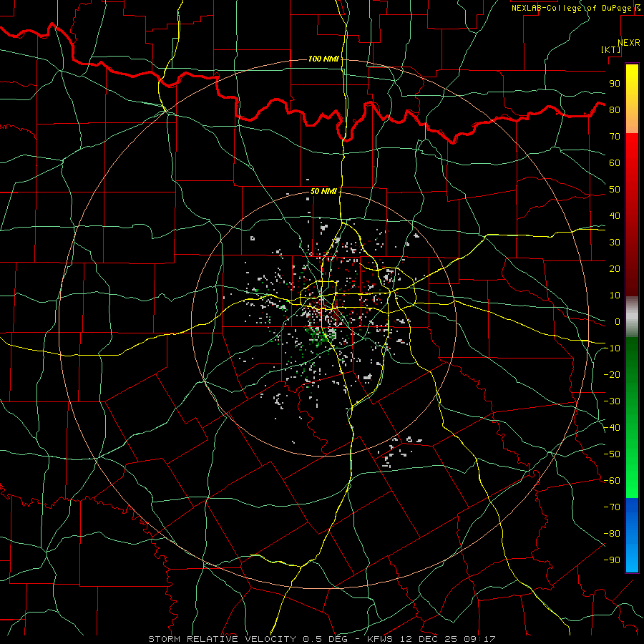Click the 60 knot value on the scale
The width and height of the screenshot is (644, 644).
[x=615, y=163]
